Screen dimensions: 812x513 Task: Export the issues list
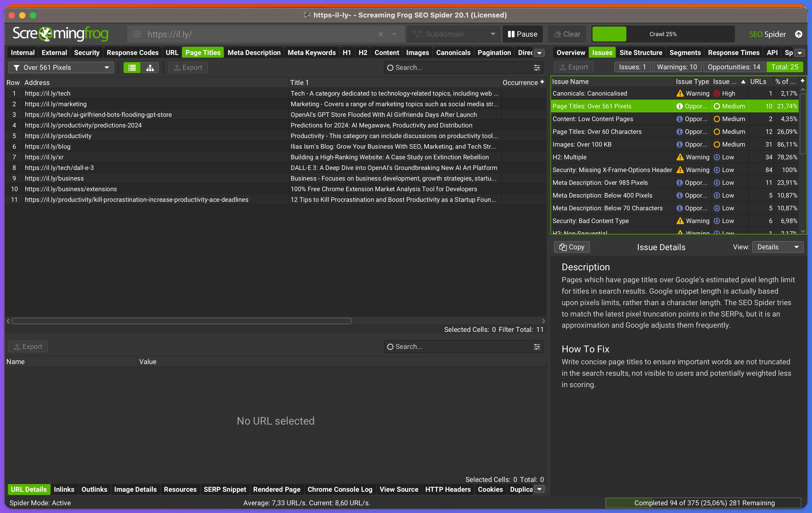[x=574, y=67]
